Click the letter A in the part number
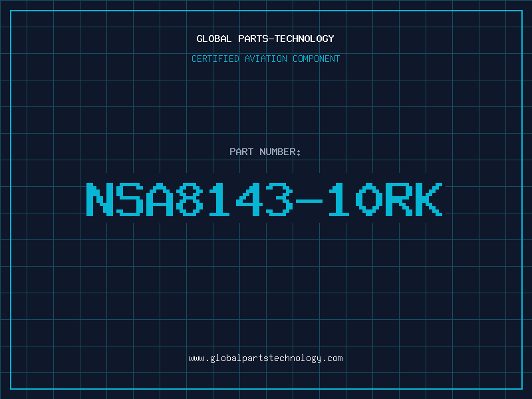Screen dimensions: 532x399 pos(160,199)
